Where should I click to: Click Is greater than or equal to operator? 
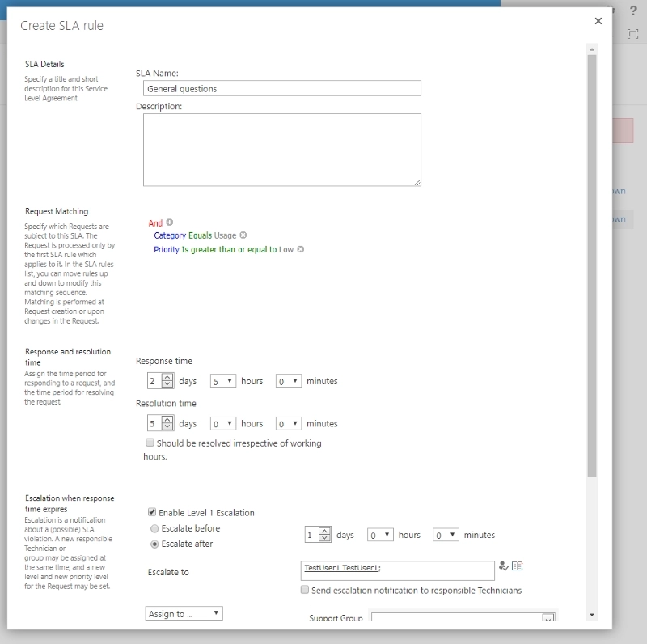coord(229,249)
